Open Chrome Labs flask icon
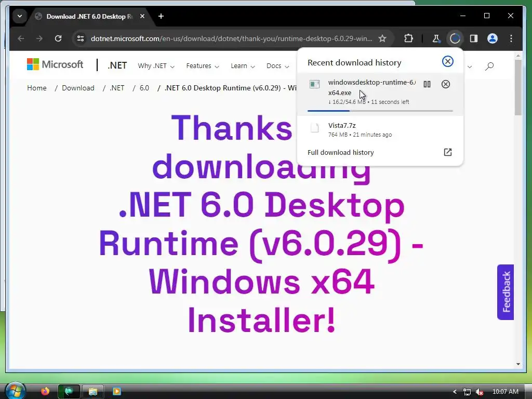 [436, 38]
